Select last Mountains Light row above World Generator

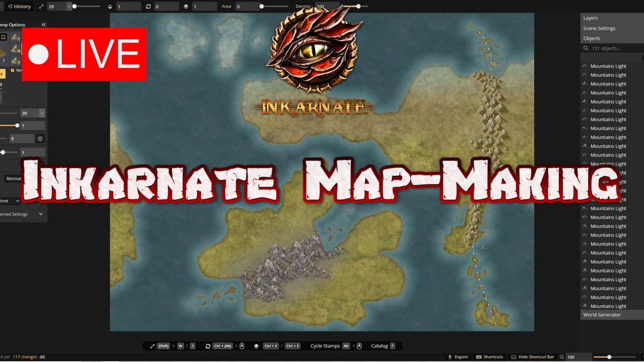(x=612, y=306)
